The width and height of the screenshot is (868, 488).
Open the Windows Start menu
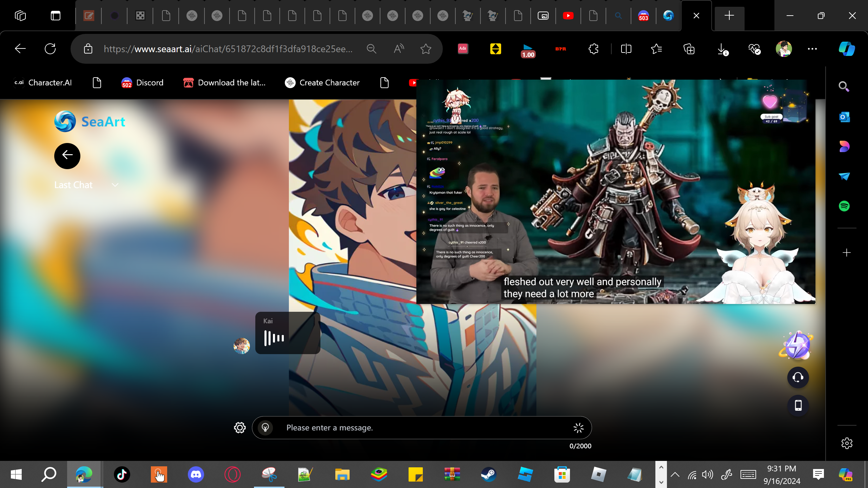[x=16, y=474]
